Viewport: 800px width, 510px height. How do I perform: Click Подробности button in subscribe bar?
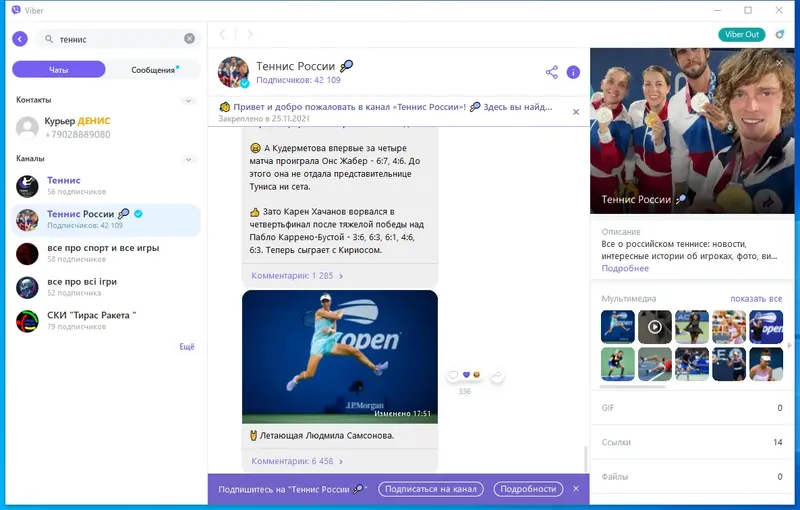coord(528,489)
